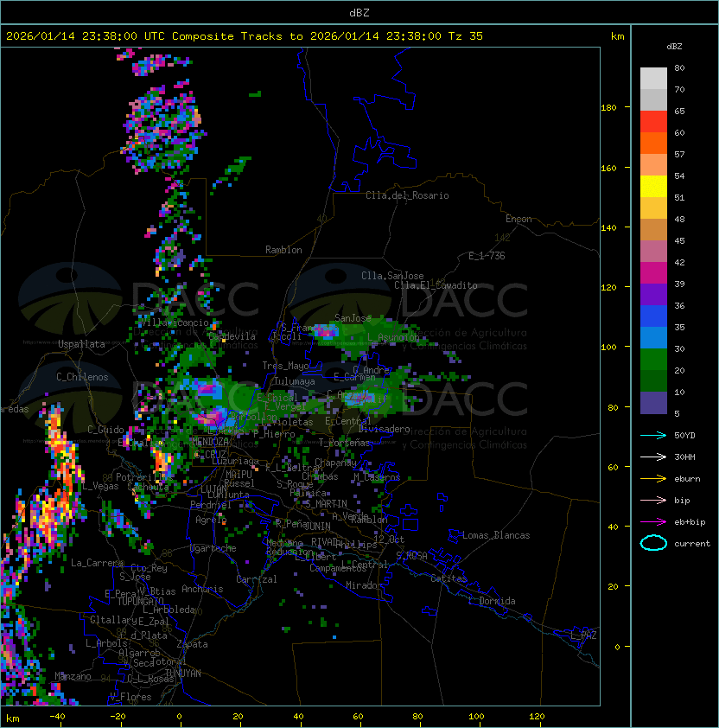This screenshot has height=728, width=719.
Task: Click the MENDOZA city label
Action: pos(210,441)
